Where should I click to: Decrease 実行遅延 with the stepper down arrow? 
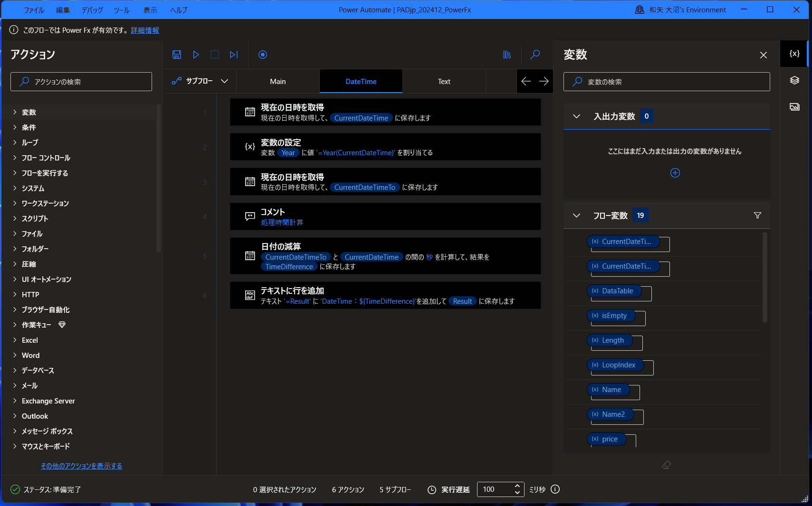point(517,493)
